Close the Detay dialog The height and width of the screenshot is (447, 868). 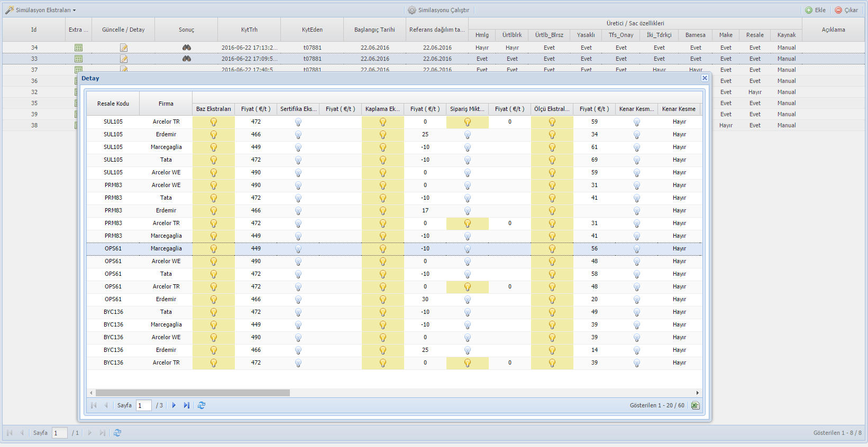(x=705, y=78)
